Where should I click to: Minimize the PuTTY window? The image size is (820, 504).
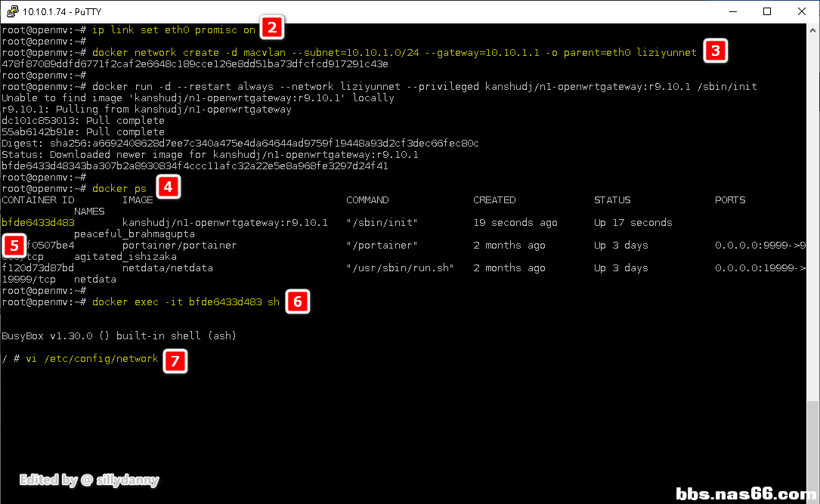point(732,11)
